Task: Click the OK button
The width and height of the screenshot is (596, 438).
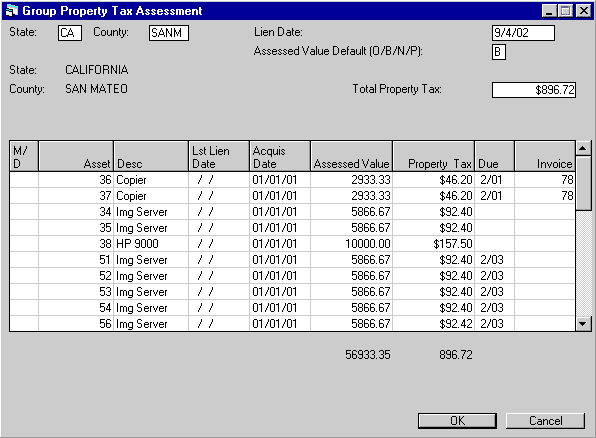Action: coord(457,421)
